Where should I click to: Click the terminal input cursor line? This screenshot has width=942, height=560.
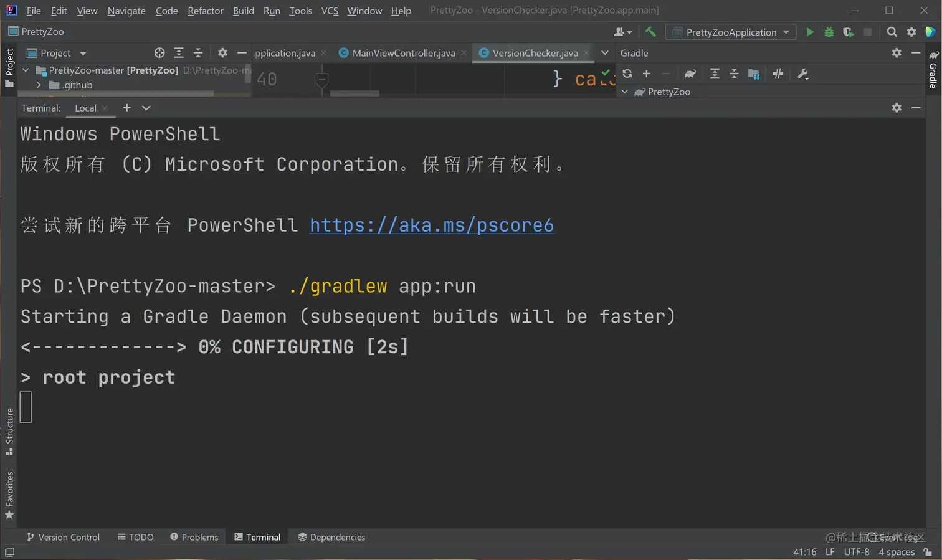coord(26,407)
